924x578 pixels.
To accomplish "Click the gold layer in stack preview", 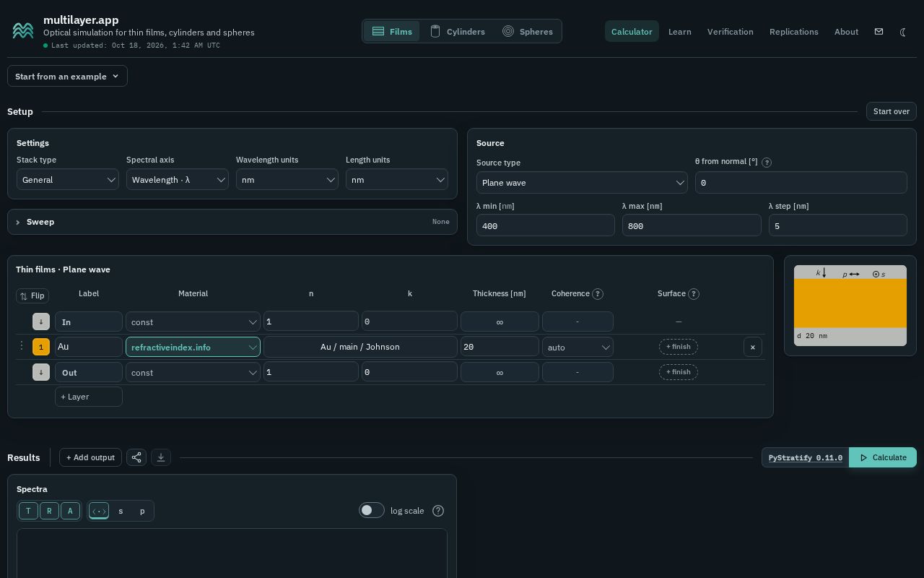I will (x=850, y=303).
